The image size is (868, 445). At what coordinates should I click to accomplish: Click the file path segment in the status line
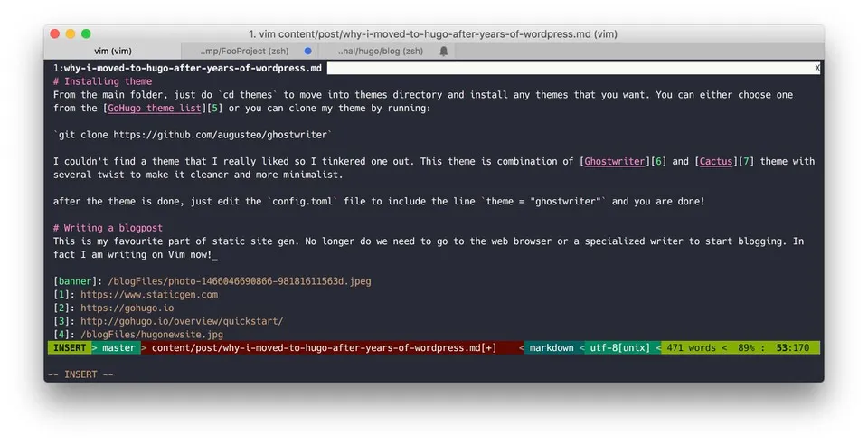click(324, 347)
